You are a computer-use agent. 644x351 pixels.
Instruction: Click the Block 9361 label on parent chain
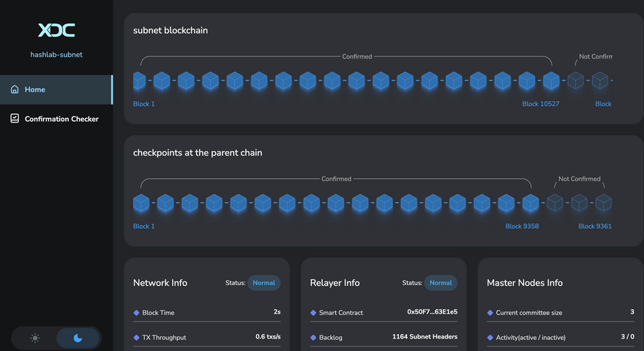point(594,226)
